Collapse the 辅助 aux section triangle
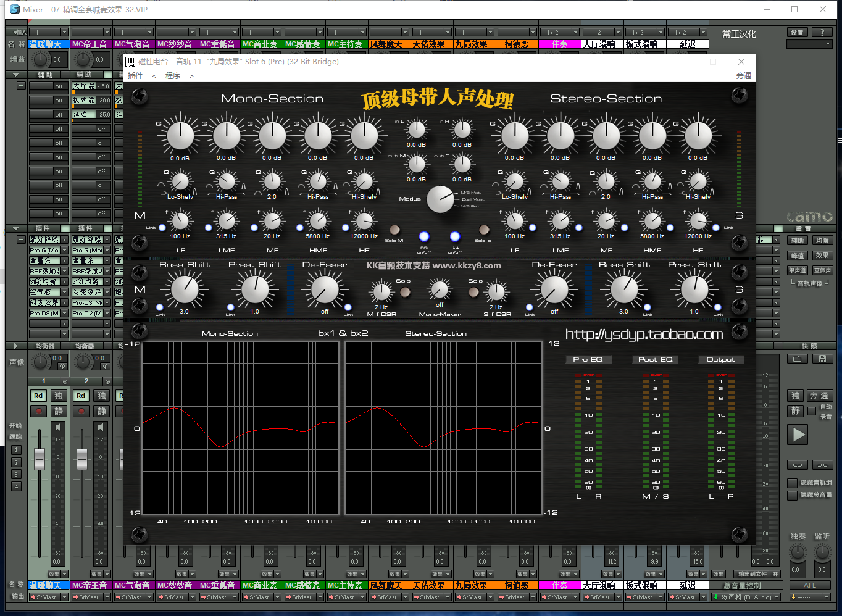842x616 pixels. (15, 75)
